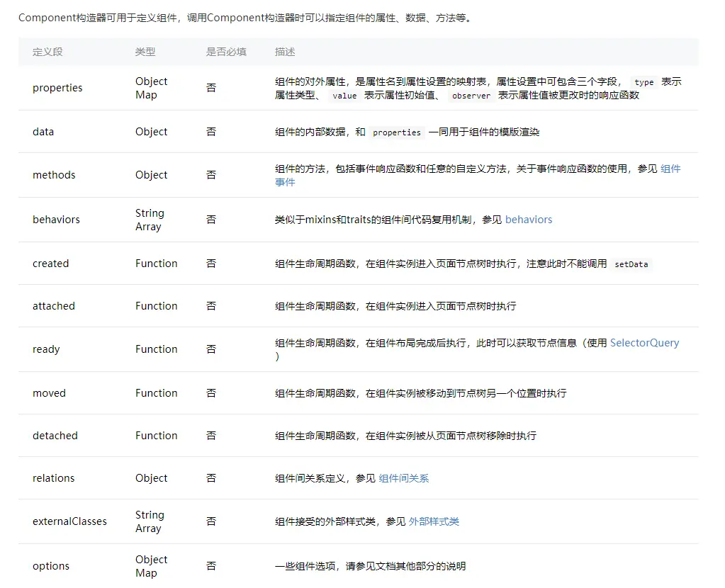Viewport: 725px width, 588px height.
Task: Click the options row description text
Action: click(x=371, y=566)
